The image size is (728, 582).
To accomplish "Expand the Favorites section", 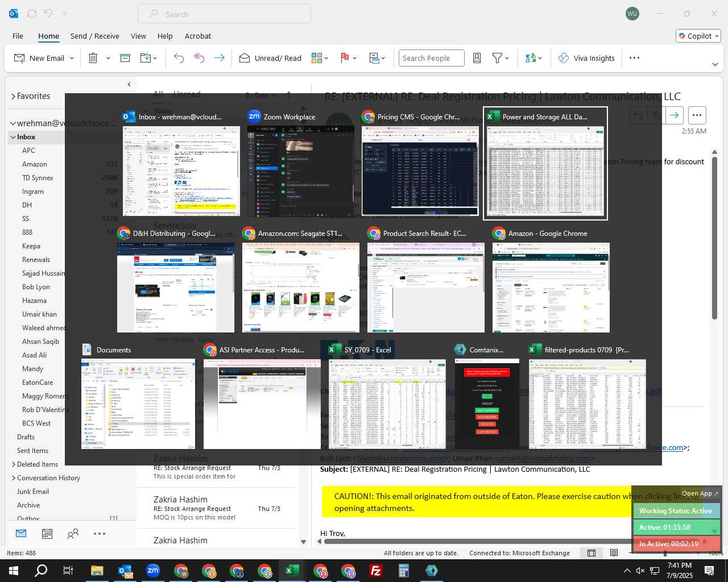I will point(13,97).
